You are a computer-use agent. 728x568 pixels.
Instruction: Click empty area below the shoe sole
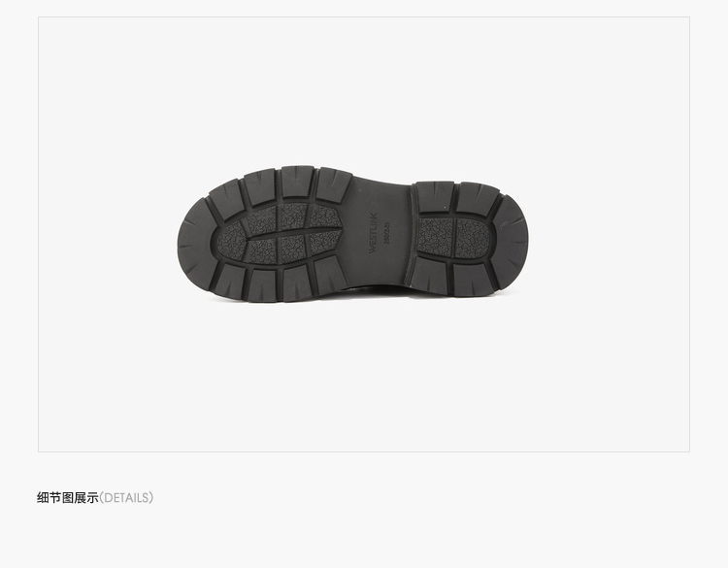click(x=364, y=376)
